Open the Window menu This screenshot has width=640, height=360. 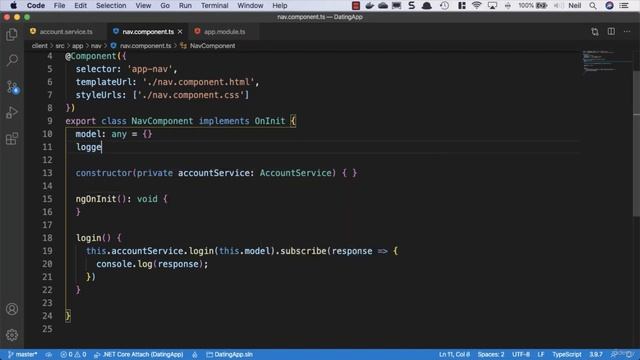pos(250,6)
